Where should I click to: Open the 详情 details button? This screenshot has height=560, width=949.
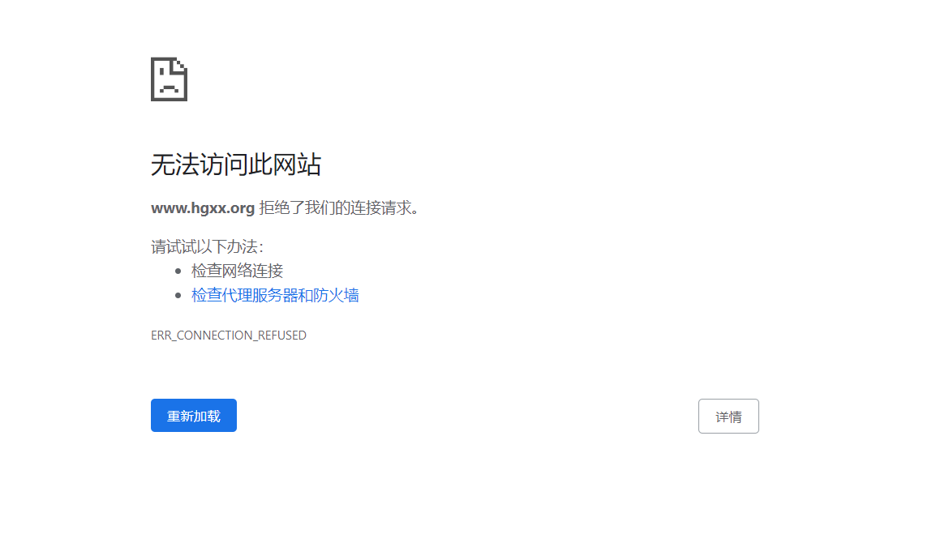tap(728, 417)
